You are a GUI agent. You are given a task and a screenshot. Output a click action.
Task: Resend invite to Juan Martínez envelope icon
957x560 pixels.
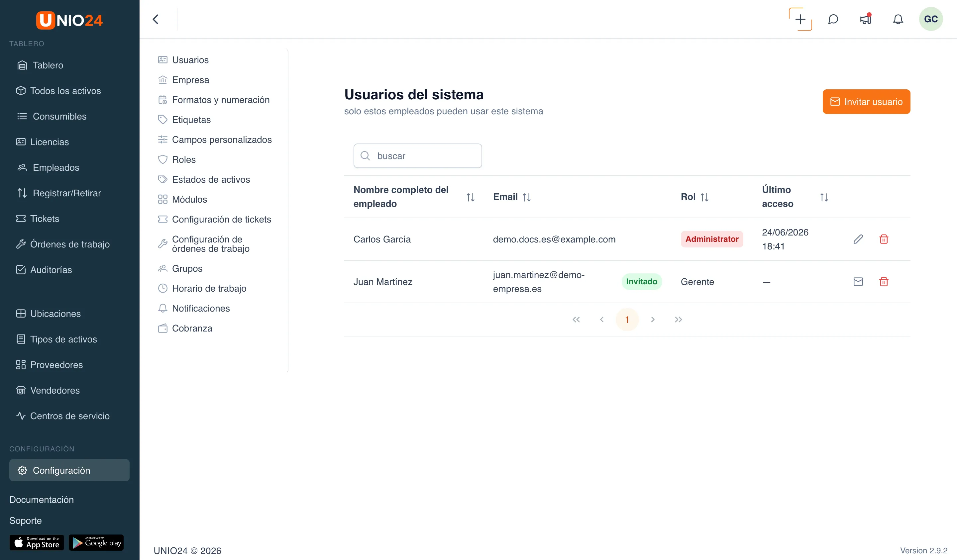858,282
